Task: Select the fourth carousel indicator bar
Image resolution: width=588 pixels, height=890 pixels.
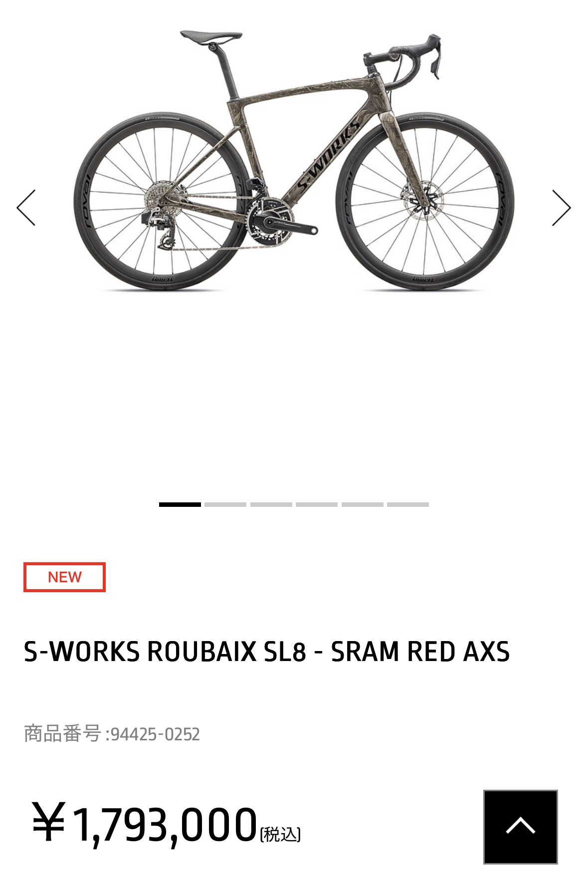Action: [x=317, y=504]
